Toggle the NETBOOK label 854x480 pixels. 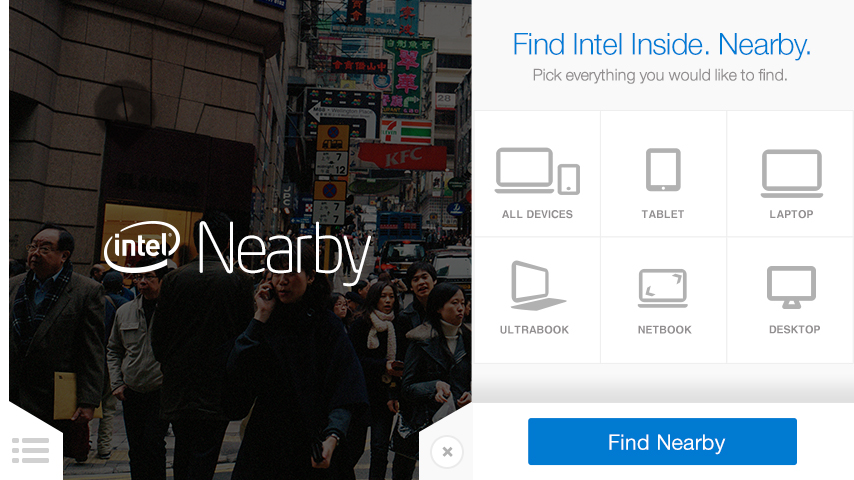pos(664,330)
